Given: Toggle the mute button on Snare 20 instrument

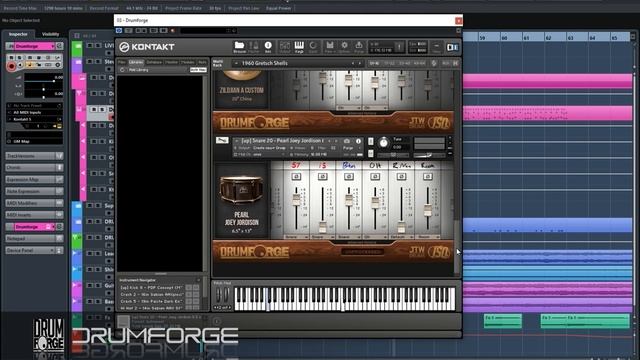Looking at the screenshot, I should (x=371, y=153).
